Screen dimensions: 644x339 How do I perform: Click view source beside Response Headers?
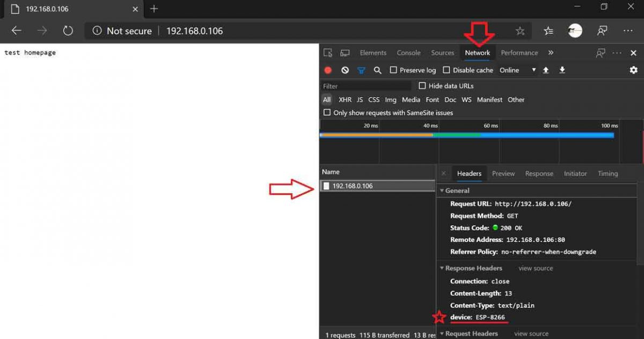536,268
